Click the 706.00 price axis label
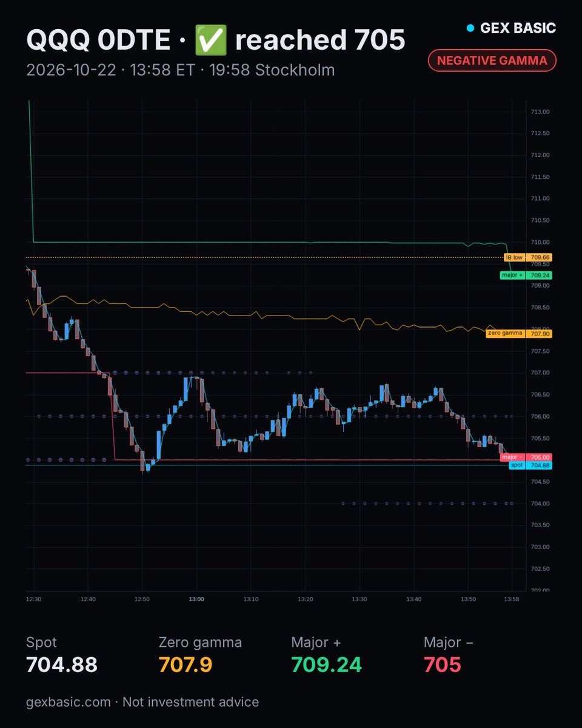Image resolution: width=582 pixels, height=728 pixels. 540,416
